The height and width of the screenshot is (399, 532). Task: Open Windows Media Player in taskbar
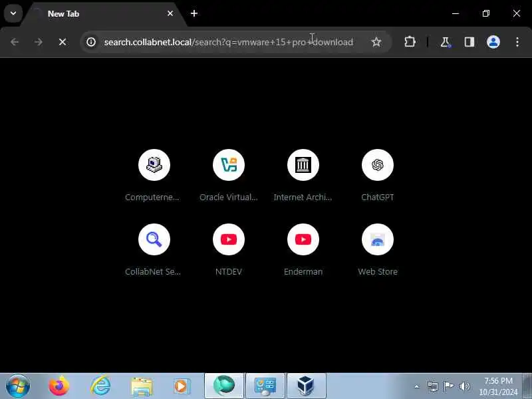tap(182, 386)
